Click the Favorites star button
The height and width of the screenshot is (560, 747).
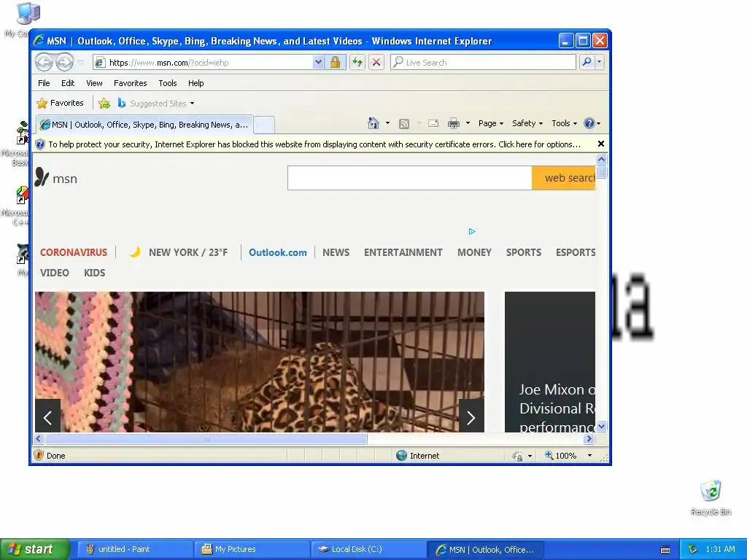tap(60, 103)
